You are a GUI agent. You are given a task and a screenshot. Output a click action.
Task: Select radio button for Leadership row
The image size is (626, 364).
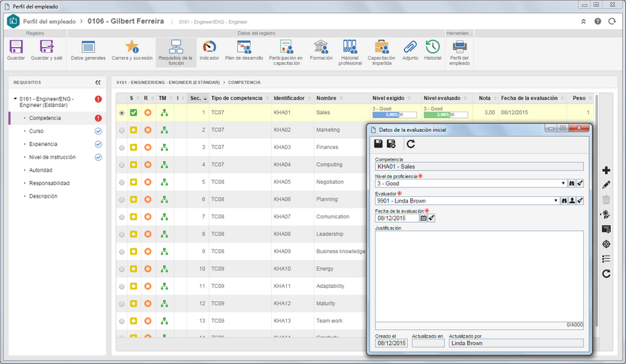click(122, 234)
